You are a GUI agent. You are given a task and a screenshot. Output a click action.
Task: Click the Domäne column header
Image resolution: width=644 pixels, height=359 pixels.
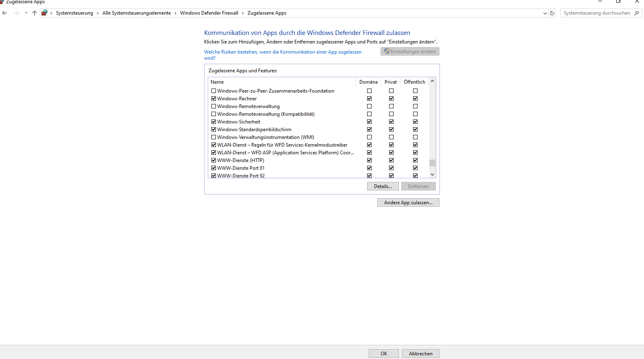click(368, 82)
